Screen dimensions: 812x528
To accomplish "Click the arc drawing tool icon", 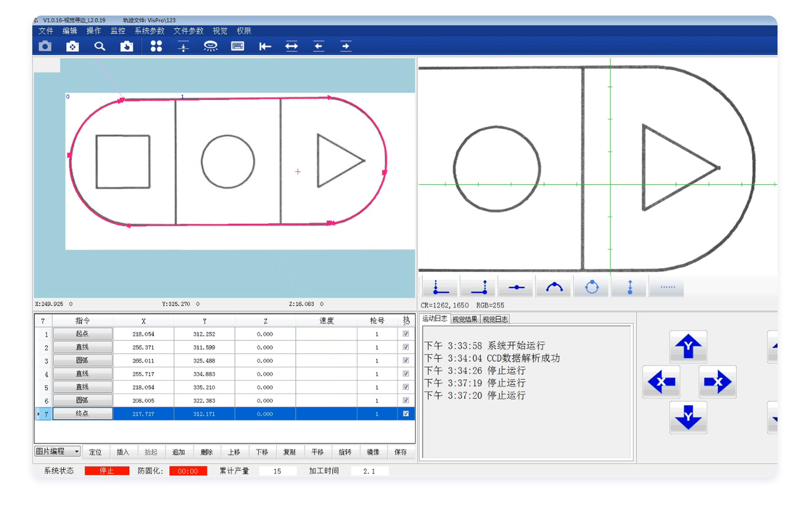I will click(554, 287).
